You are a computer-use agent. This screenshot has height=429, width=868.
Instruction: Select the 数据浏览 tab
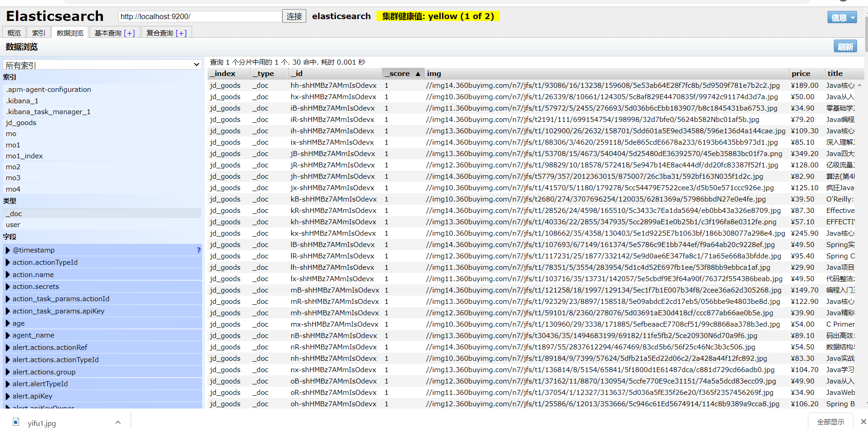70,33
